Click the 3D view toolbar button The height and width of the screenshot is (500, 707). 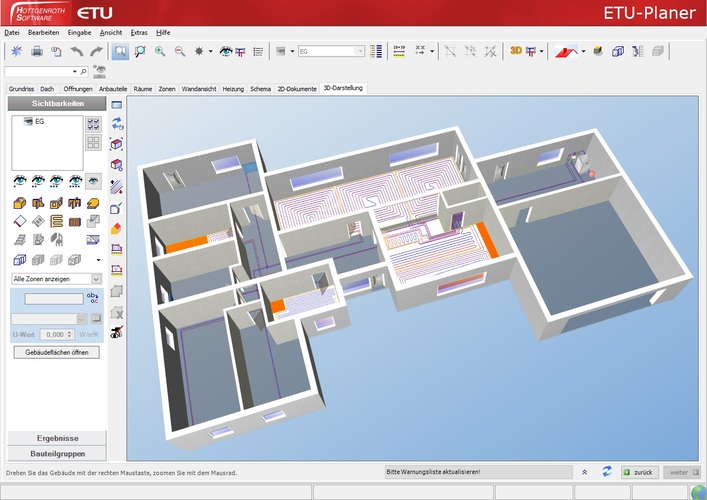tap(516, 51)
